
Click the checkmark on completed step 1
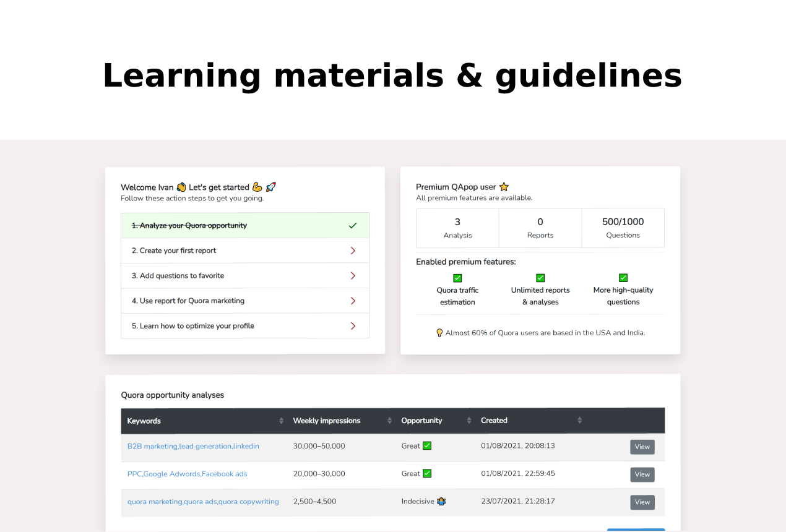(353, 225)
